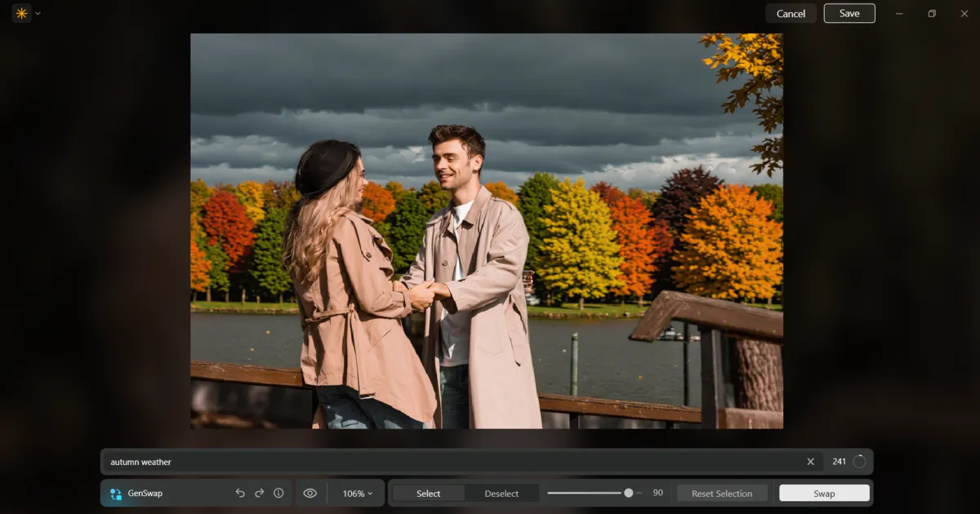Click Reset Selection

tap(722, 493)
